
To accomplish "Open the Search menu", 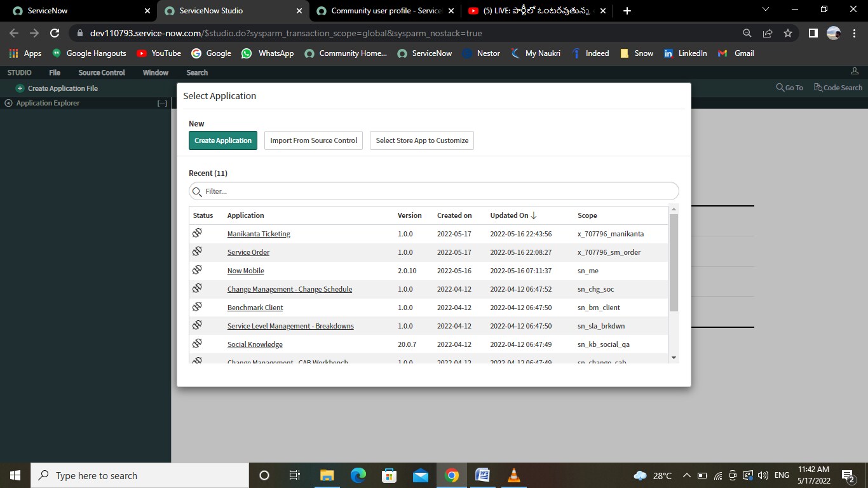I will [x=197, y=72].
